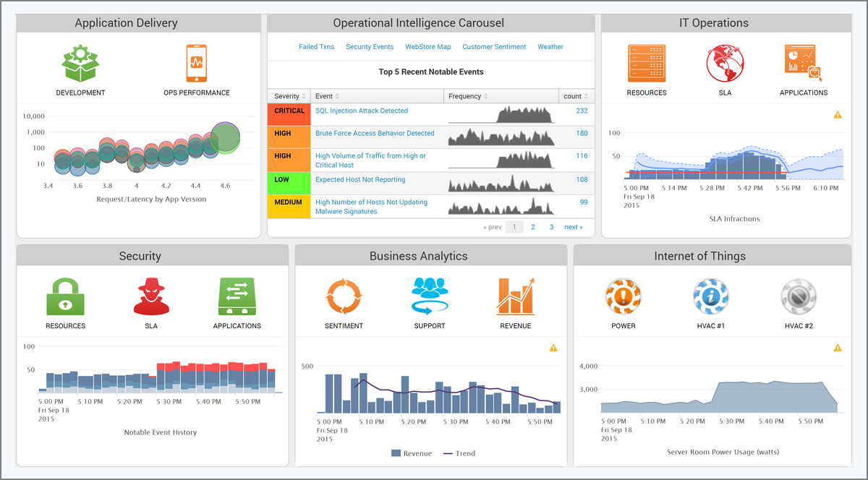Select the Power icon in Internet of Things
This screenshot has height=480, width=868.
point(623,296)
